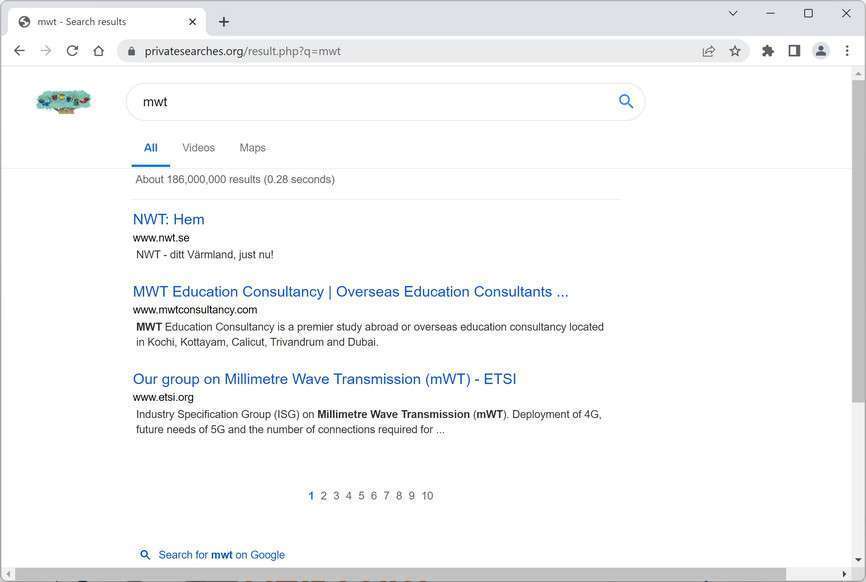Viewport: 866px width, 582px height.
Task: Maximize the browser window
Action: (x=808, y=13)
